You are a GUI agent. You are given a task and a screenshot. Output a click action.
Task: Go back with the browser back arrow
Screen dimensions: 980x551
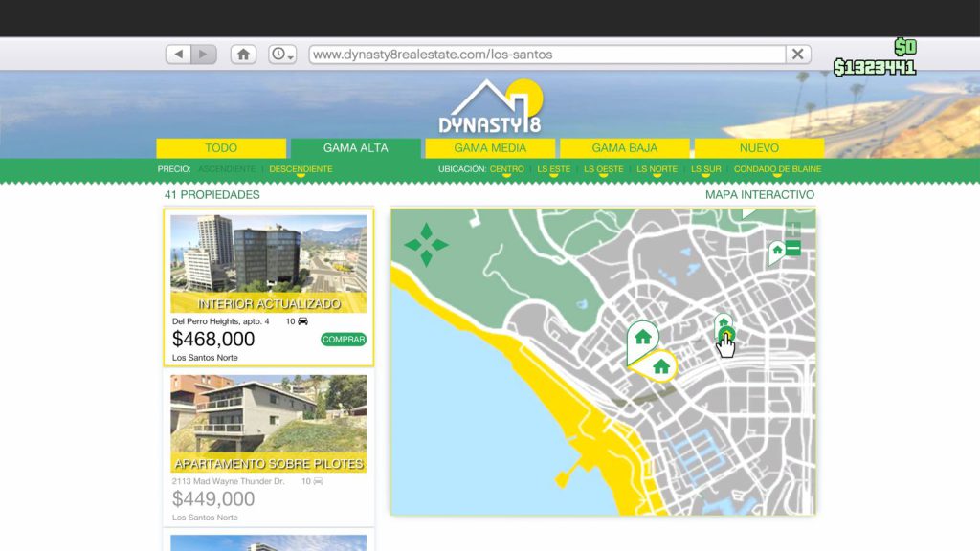pyautogui.click(x=179, y=55)
